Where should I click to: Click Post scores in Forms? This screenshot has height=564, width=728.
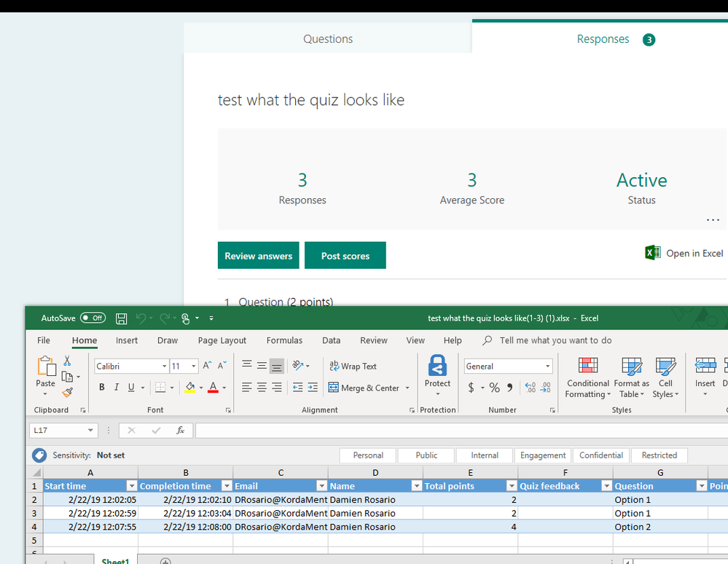coord(345,255)
